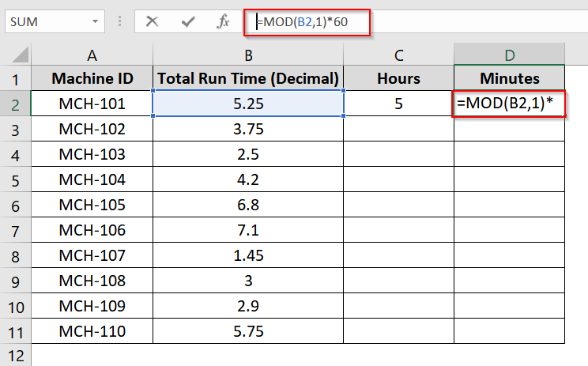Select cell containing MCH-103
Screen dimensions: 588x366
click(x=92, y=154)
